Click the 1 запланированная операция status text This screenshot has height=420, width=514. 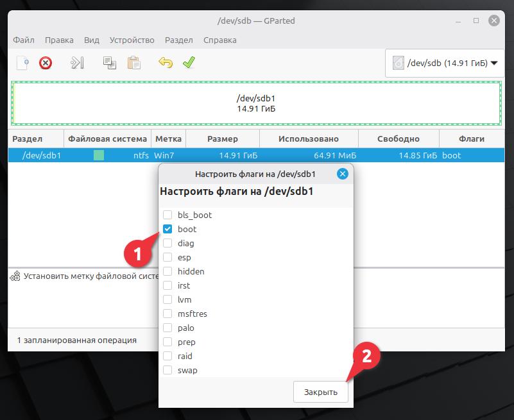77,340
